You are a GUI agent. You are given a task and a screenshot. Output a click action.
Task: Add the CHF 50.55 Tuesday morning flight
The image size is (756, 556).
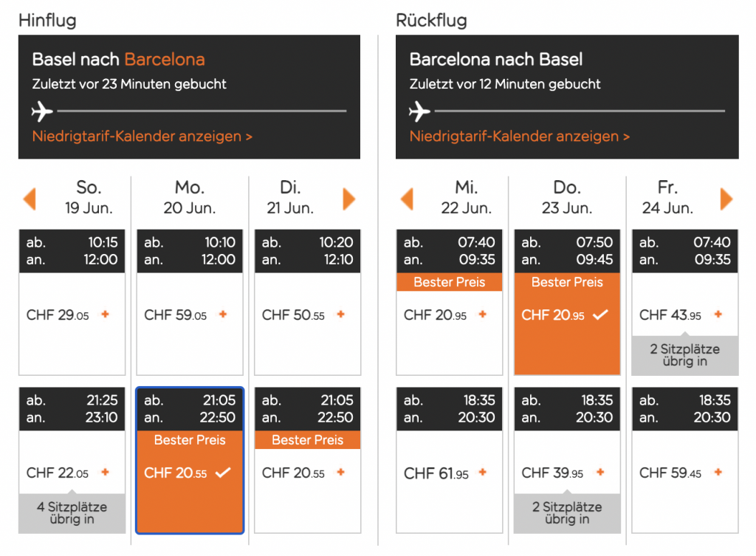tap(340, 315)
